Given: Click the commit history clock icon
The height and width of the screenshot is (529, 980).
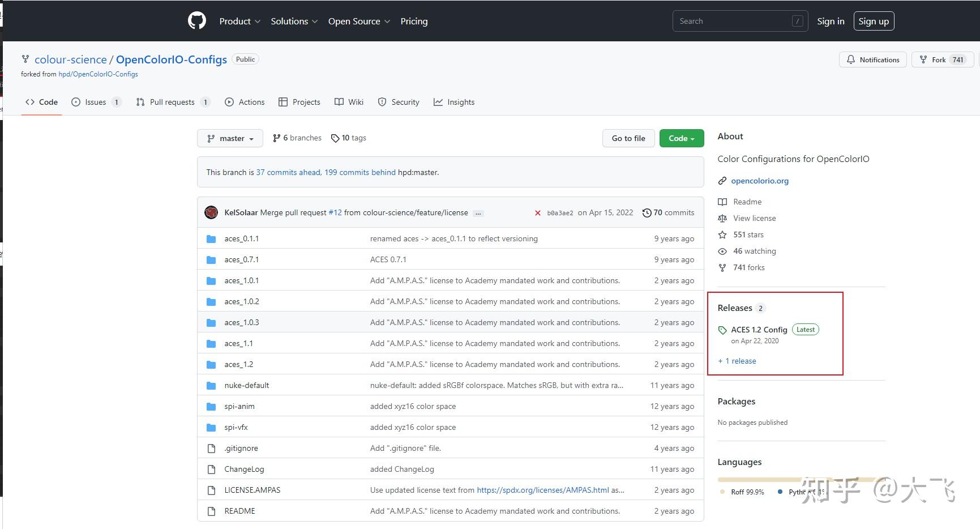Looking at the screenshot, I should [x=647, y=213].
